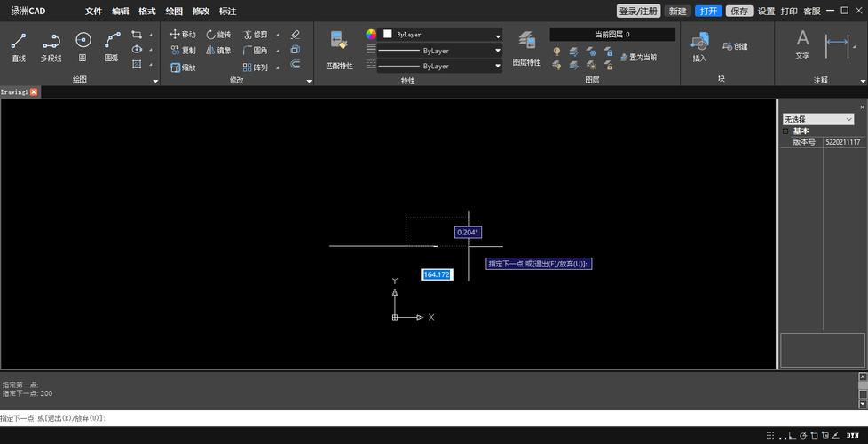
Task: Toggle DYN dynamic input
Action: [x=853, y=436]
